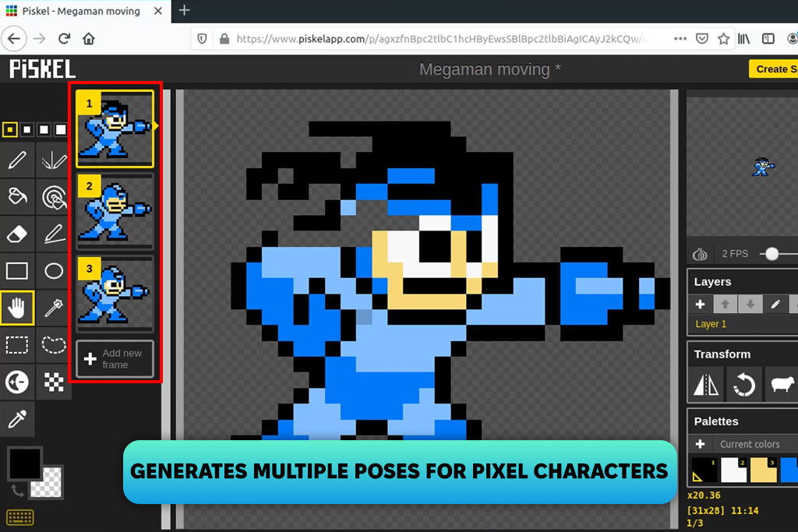Open the primary black color swatch

click(24, 463)
